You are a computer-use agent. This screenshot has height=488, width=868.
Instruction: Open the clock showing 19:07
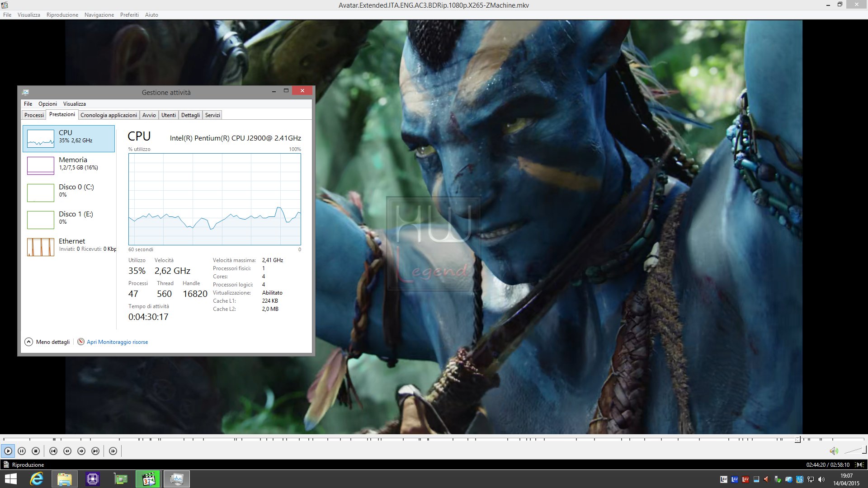(x=846, y=479)
